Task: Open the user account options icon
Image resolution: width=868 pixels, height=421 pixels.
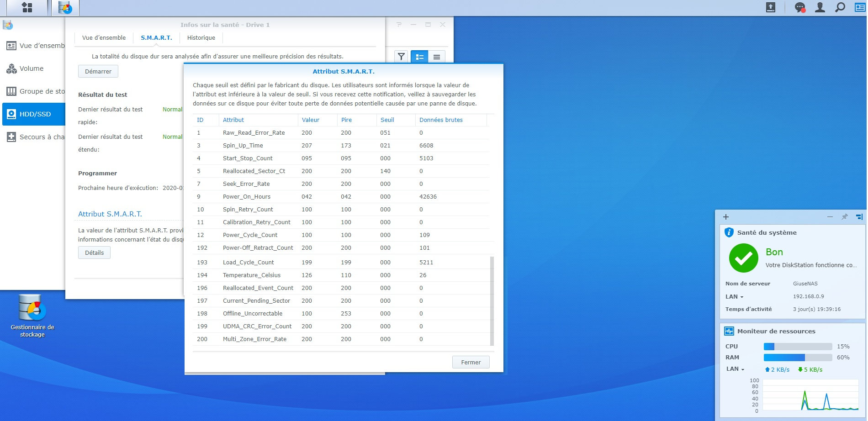Action: [x=820, y=7]
